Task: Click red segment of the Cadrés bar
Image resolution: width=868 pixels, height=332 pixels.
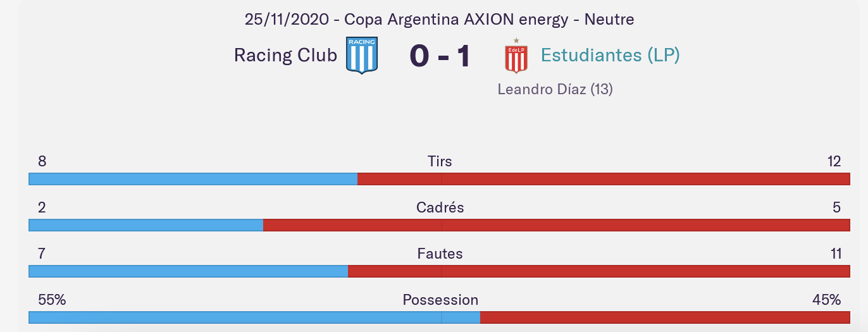Action: click(556, 225)
